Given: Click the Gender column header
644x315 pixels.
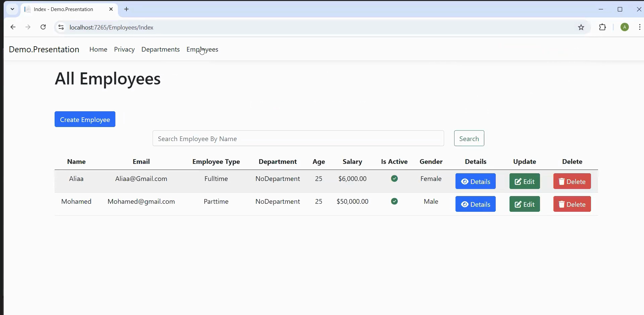Looking at the screenshot, I should click(431, 162).
